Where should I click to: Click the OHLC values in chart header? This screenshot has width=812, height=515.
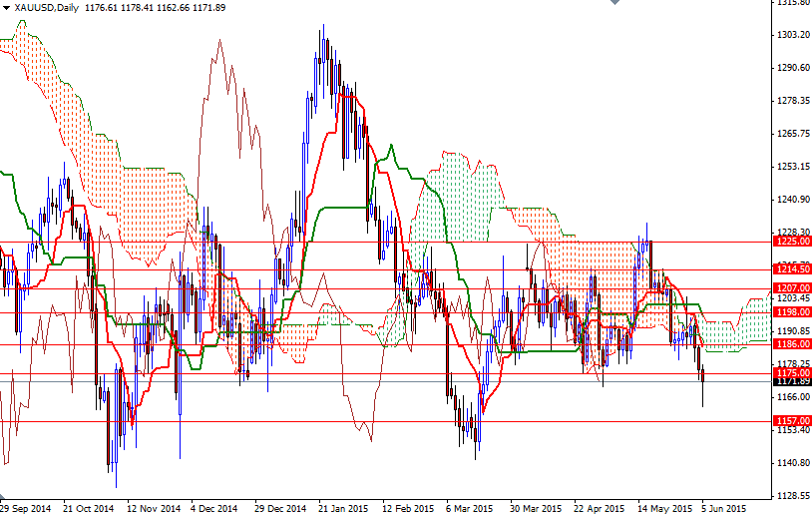tap(171, 8)
